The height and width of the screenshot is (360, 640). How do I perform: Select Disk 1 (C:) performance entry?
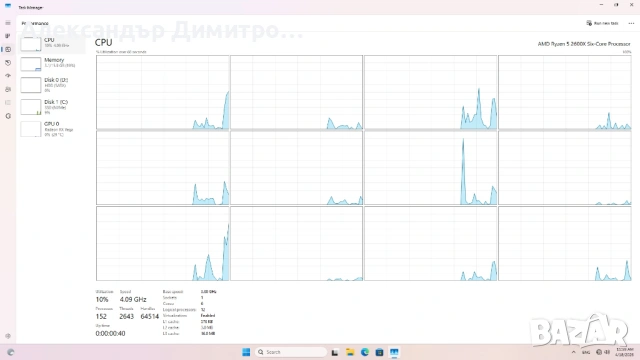point(52,107)
